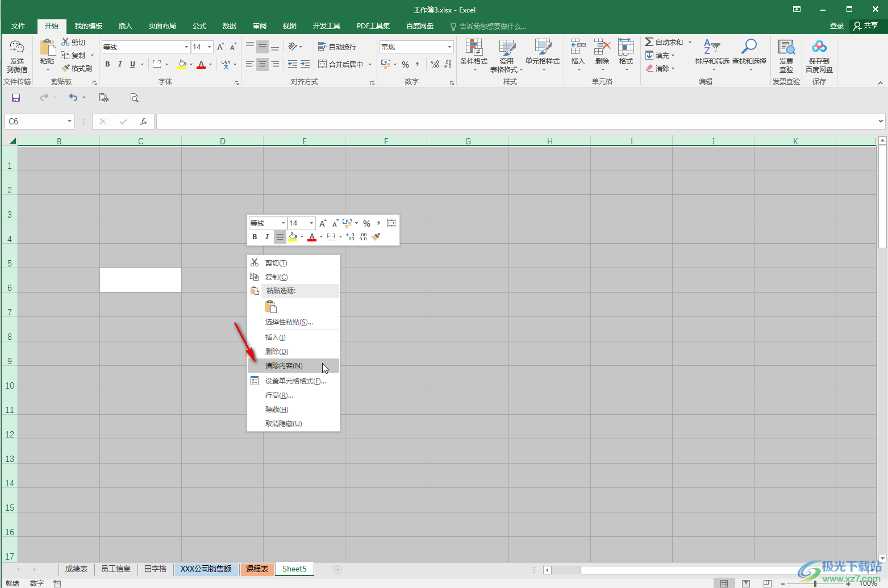Viewport: 888px width, 588px height.
Task: Toggle center alignment in mini toolbar
Action: point(280,237)
